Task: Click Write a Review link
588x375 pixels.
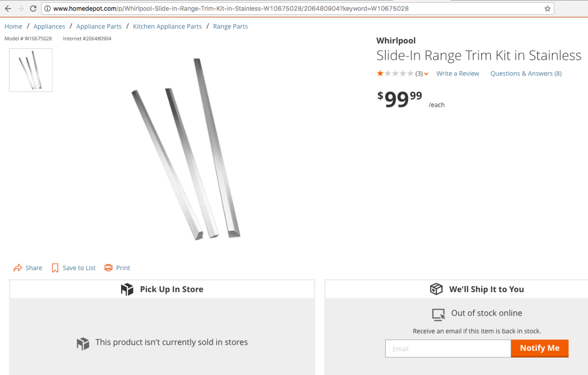Action: (x=458, y=74)
